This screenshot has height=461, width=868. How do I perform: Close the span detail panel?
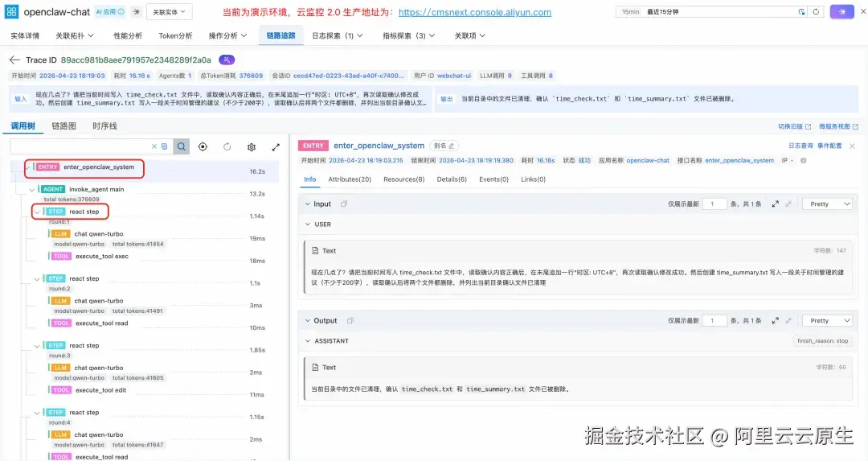pos(853,146)
